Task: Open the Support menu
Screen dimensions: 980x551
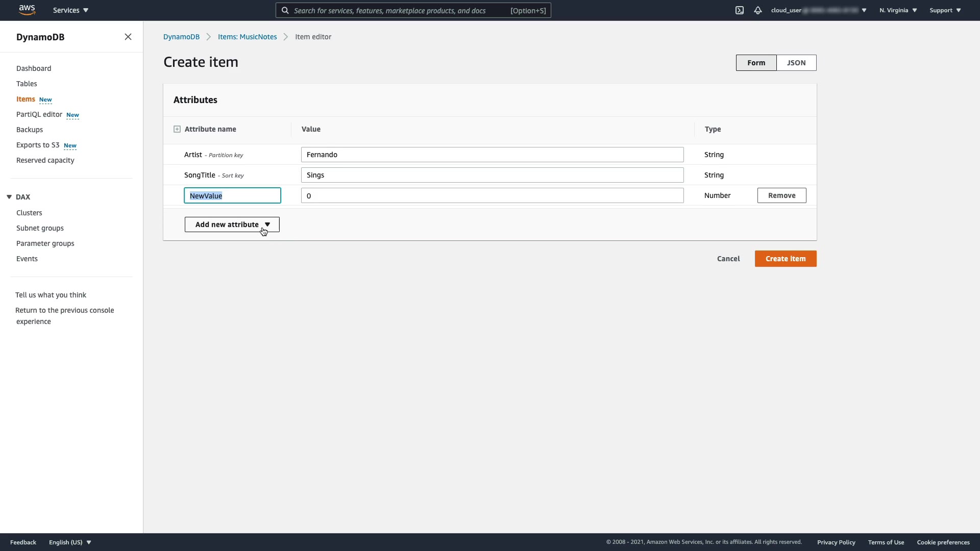Action: (945, 10)
